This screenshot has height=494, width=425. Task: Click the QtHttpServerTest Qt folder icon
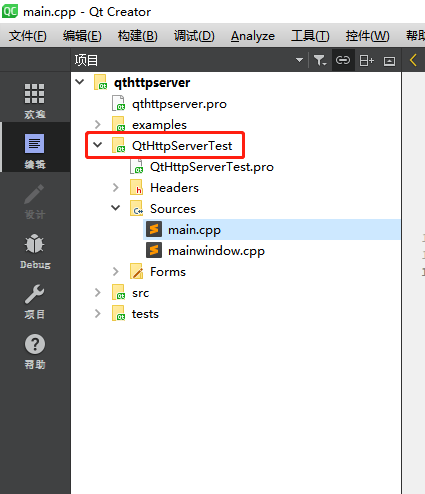pos(119,145)
